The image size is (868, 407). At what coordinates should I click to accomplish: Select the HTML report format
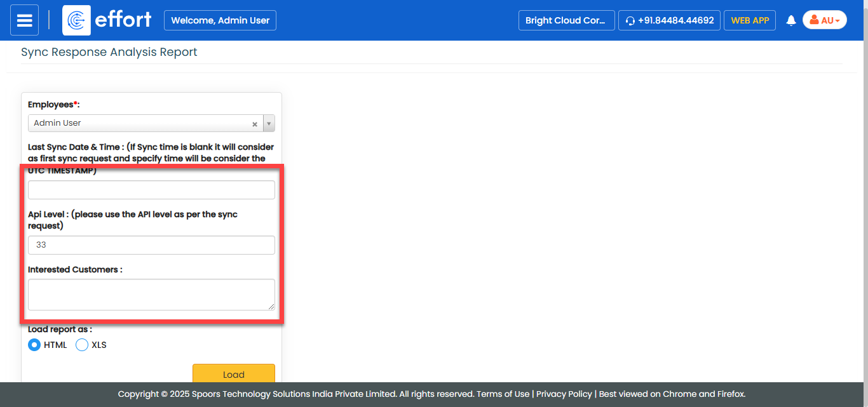[34, 345]
